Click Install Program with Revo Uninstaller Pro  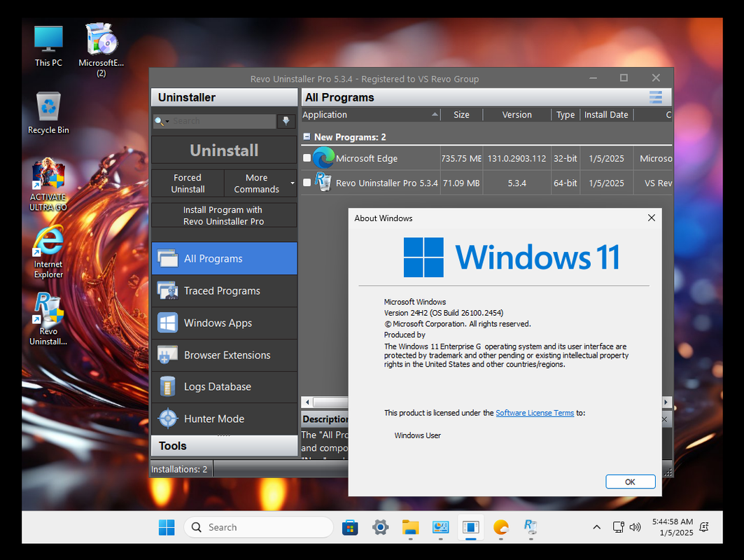[x=225, y=216]
